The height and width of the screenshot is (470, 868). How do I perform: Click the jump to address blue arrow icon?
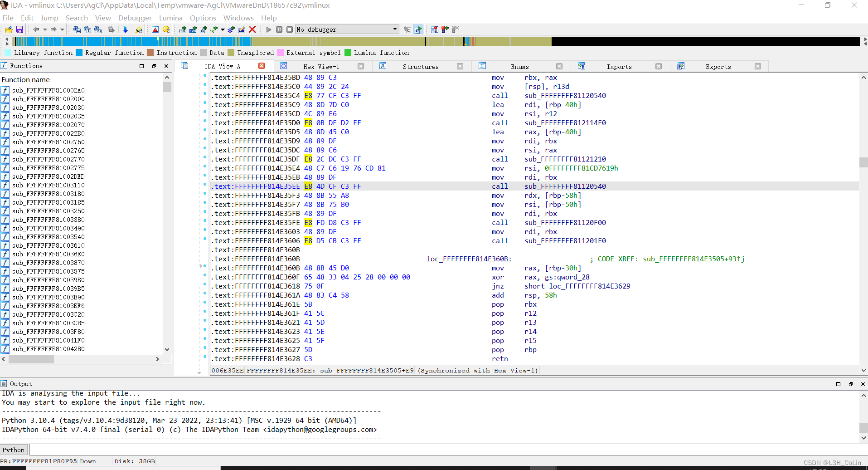[x=126, y=29]
